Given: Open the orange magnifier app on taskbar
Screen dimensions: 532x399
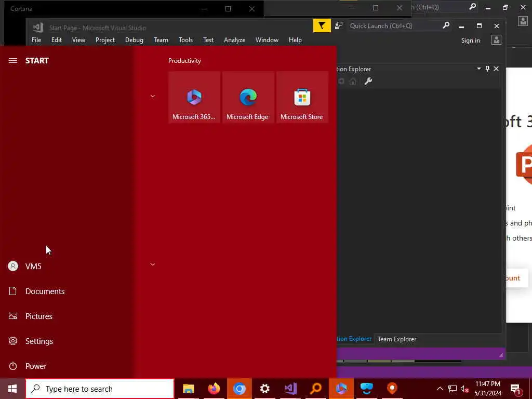Looking at the screenshot, I should click(316, 389).
